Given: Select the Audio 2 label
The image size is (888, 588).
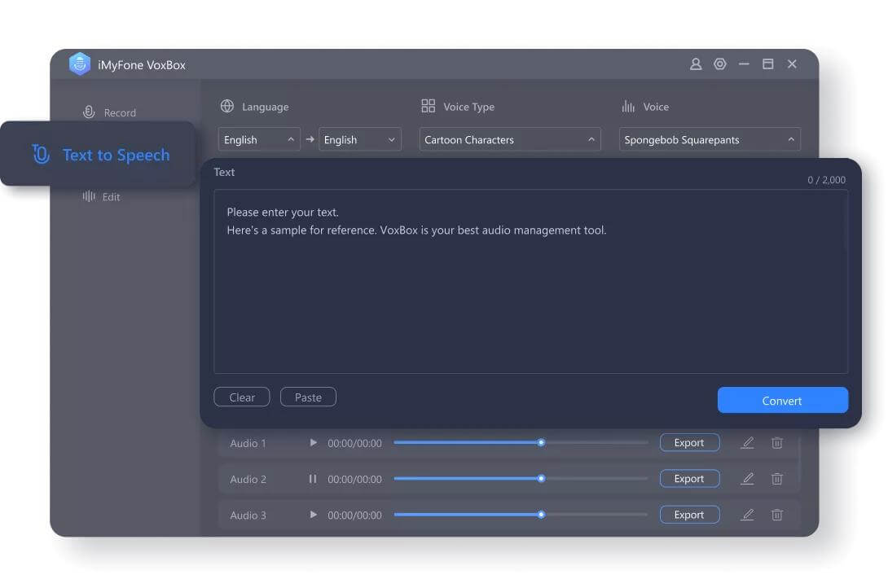Looking at the screenshot, I should [248, 480].
